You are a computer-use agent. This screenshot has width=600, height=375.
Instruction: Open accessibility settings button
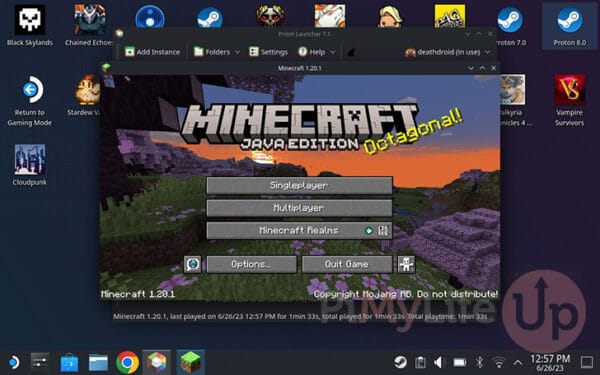click(x=406, y=264)
